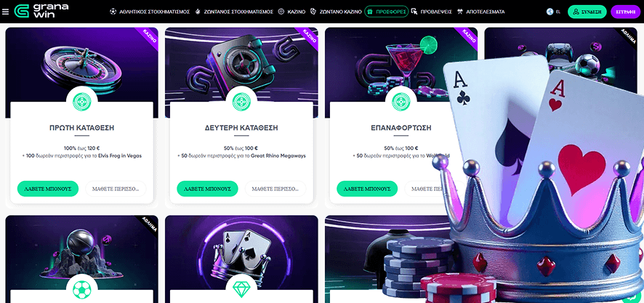Go to ΖΩΝΤΑΝΟΣ ΣΤΟΙΧΗΜΑΤΙΣΜΟΣ section

point(234,12)
